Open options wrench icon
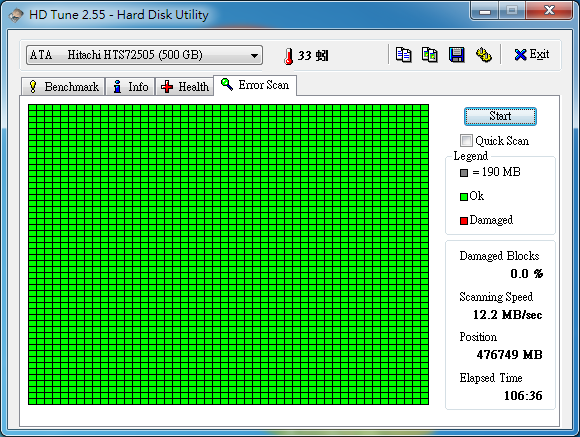The image size is (580, 437). click(x=483, y=55)
